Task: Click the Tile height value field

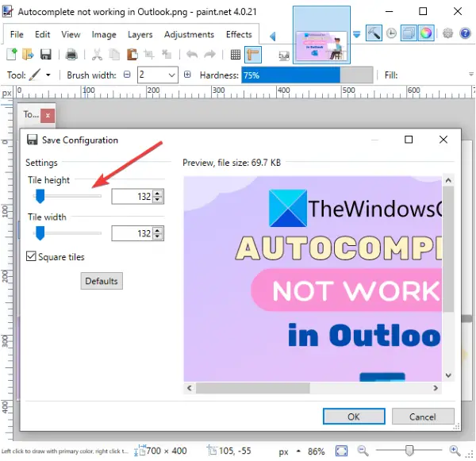Action: (132, 197)
